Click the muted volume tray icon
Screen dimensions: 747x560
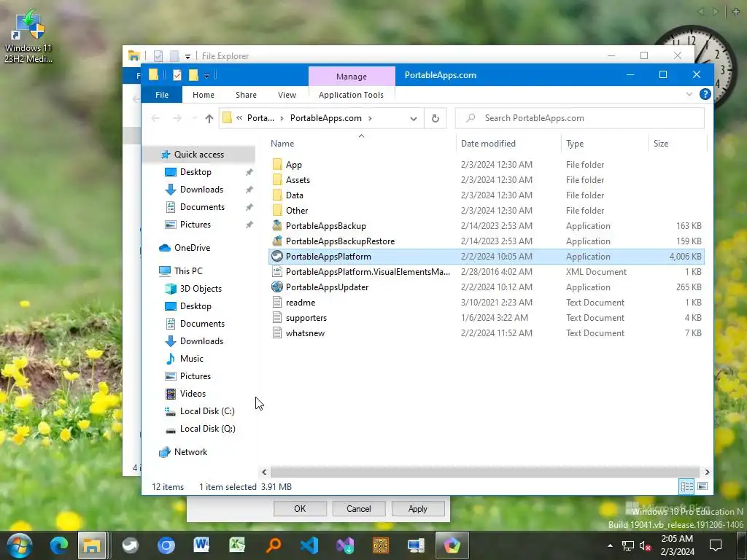click(646, 545)
